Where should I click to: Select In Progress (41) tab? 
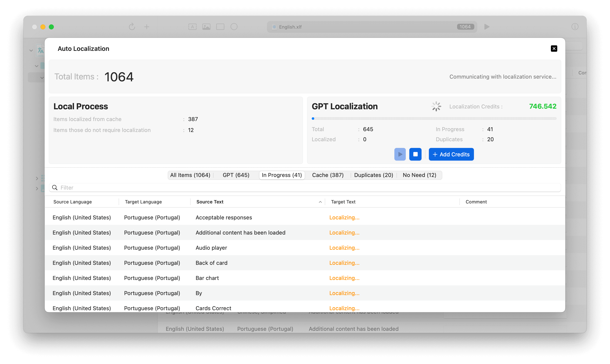click(282, 175)
